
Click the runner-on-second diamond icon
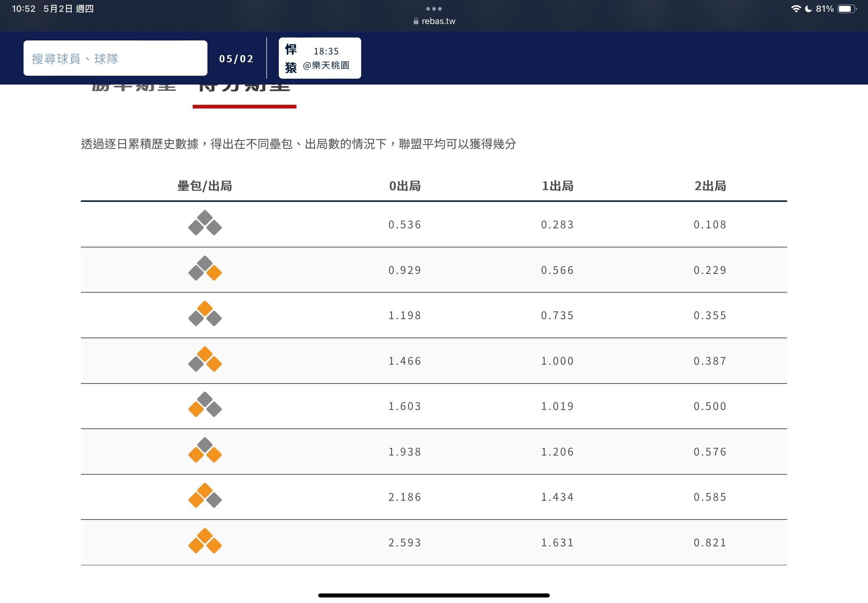click(x=205, y=314)
